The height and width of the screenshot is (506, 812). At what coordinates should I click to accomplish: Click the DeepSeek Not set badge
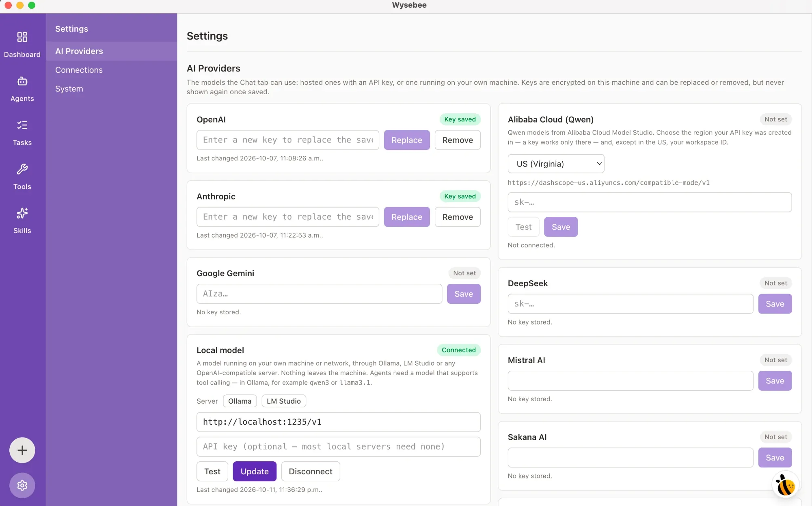(775, 283)
